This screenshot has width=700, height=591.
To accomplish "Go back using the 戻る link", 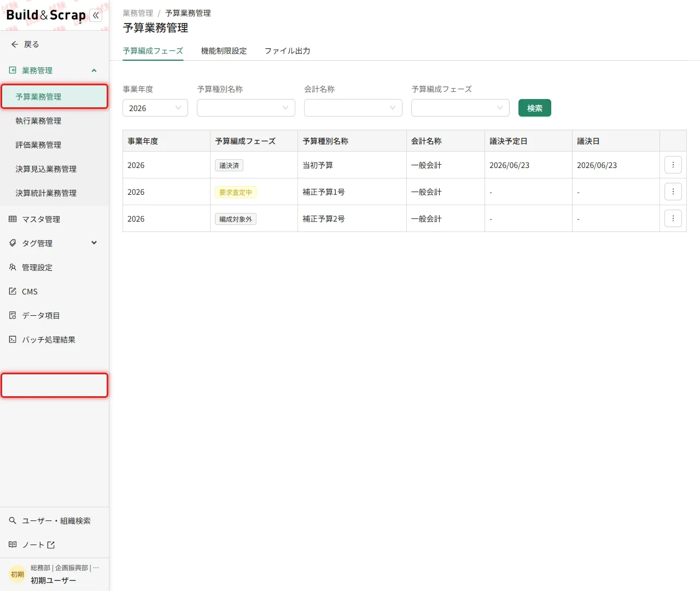I will pos(31,44).
